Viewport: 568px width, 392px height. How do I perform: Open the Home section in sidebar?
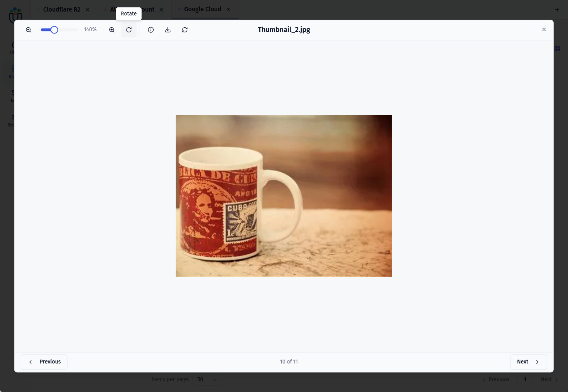(x=13, y=47)
